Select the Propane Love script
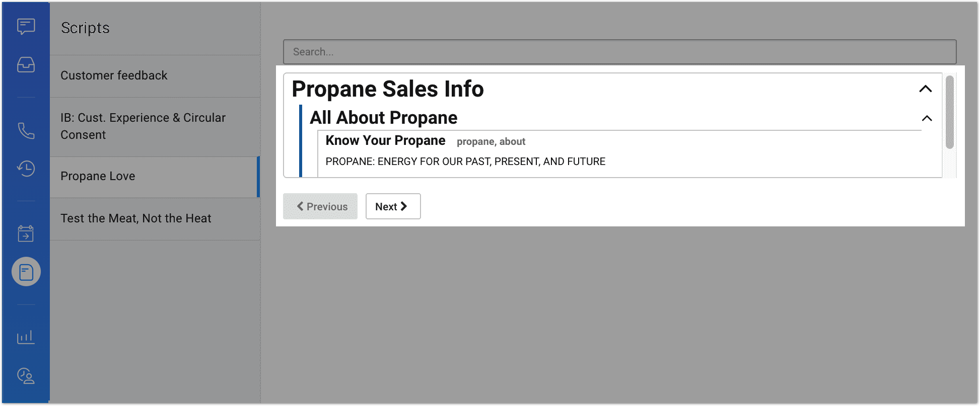 click(x=98, y=176)
